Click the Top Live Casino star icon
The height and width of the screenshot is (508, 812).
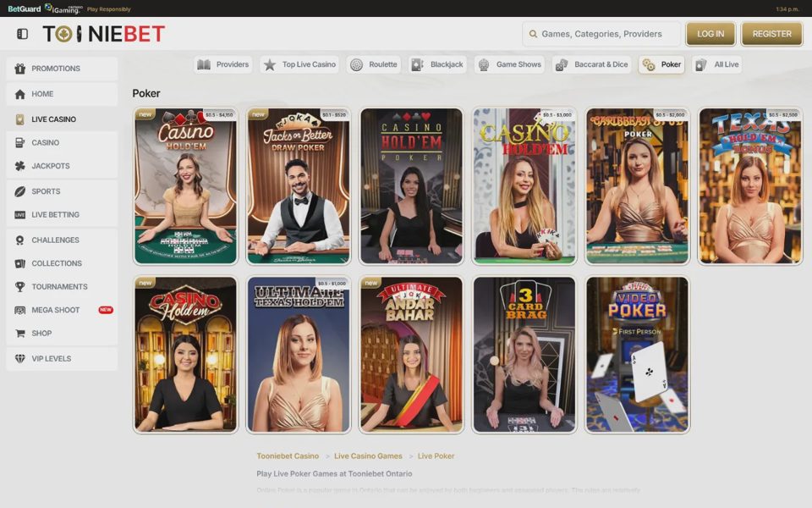click(x=270, y=64)
